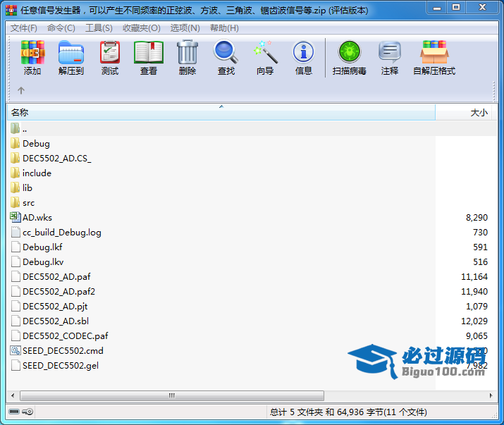
Task: Open the 工具(S) menu
Action: tap(99, 28)
